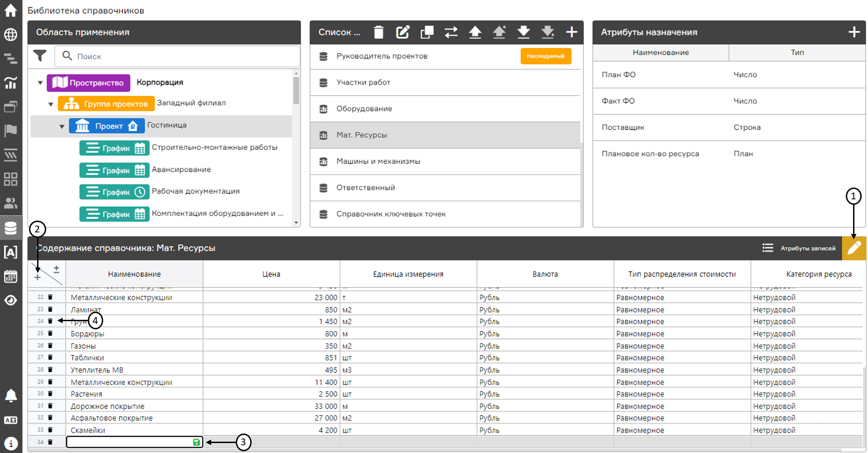Delete row 33 Скамейки trash icon

pos(50,430)
